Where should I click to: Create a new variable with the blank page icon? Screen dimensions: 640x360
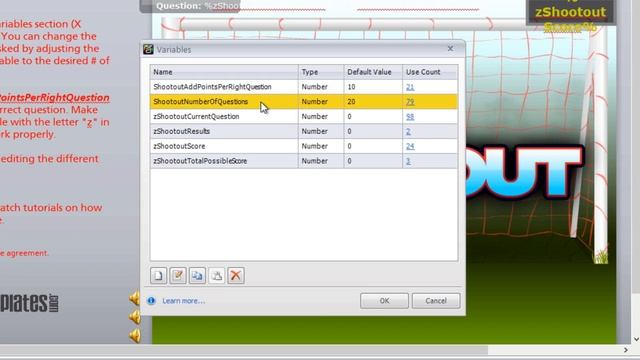[x=158, y=276]
